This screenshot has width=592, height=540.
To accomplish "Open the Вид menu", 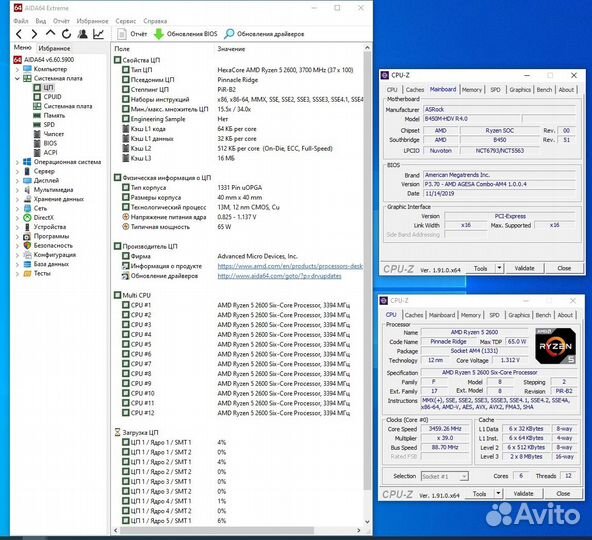I will [41, 21].
